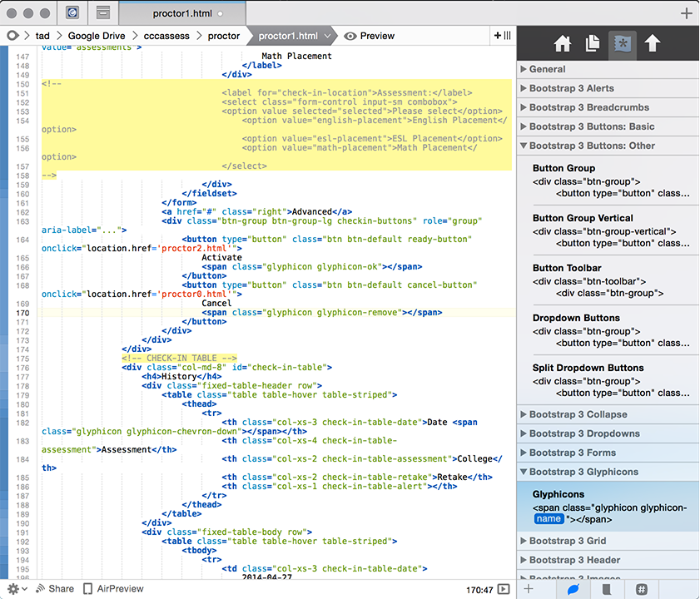Expand the Bootstrap 3 Forms group

click(x=572, y=453)
